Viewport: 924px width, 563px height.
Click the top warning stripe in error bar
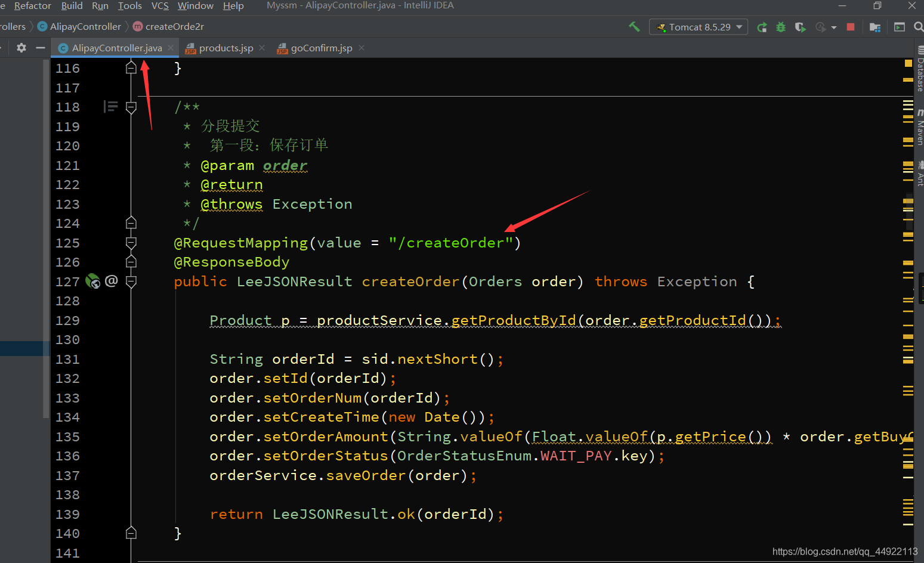[x=908, y=79]
